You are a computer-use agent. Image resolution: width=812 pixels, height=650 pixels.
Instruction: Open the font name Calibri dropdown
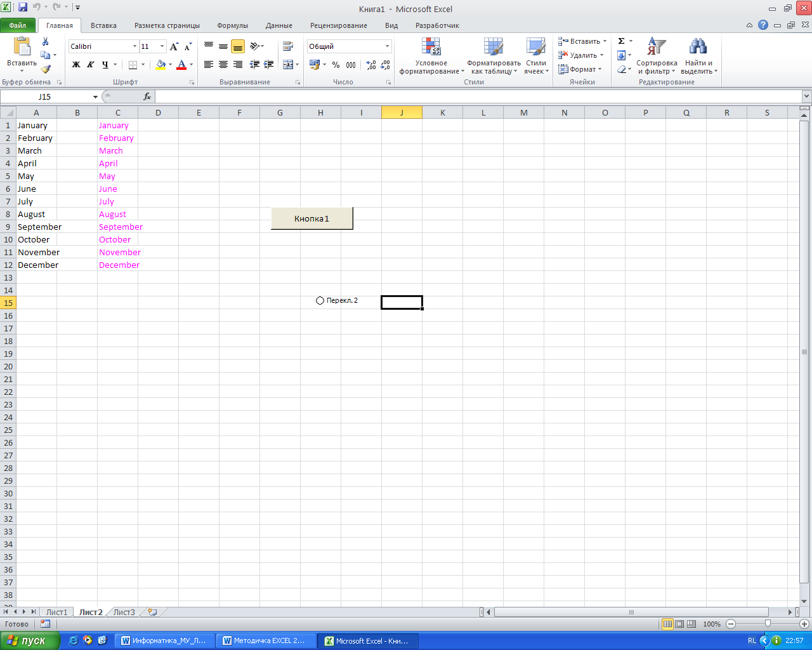coord(134,46)
